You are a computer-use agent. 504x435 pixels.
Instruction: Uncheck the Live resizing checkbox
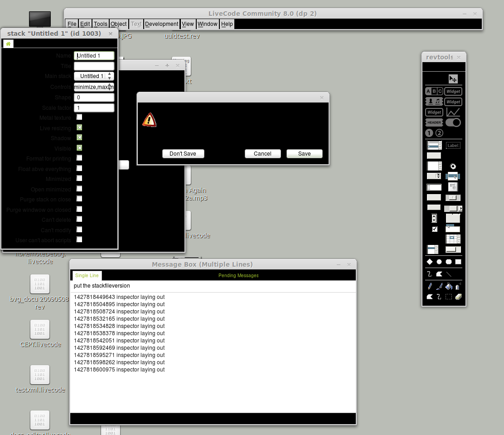(79, 128)
